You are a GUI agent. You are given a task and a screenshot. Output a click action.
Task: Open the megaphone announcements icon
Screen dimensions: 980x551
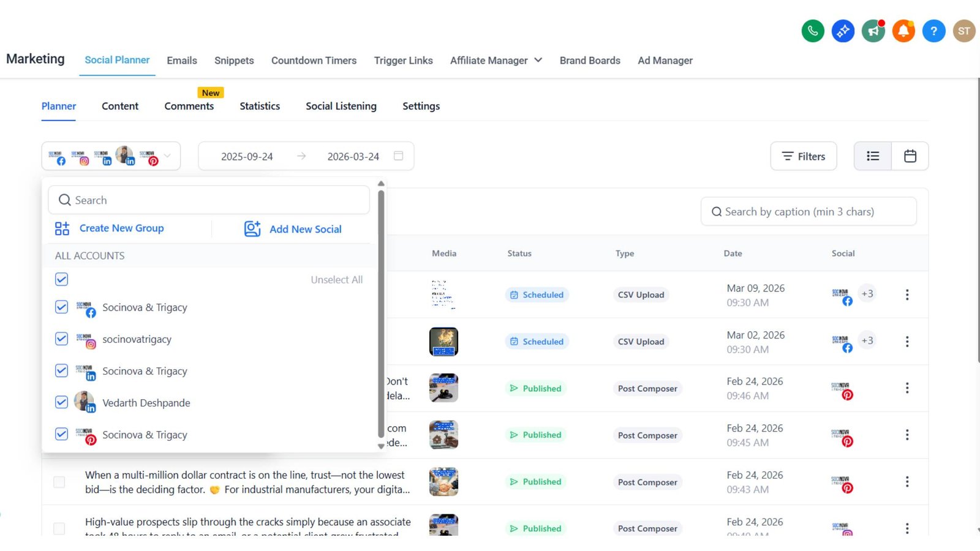[873, 31]
